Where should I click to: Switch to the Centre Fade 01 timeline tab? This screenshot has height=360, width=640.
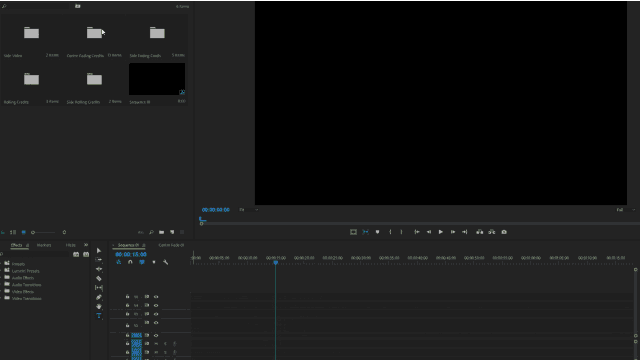[x=171, y=245]
